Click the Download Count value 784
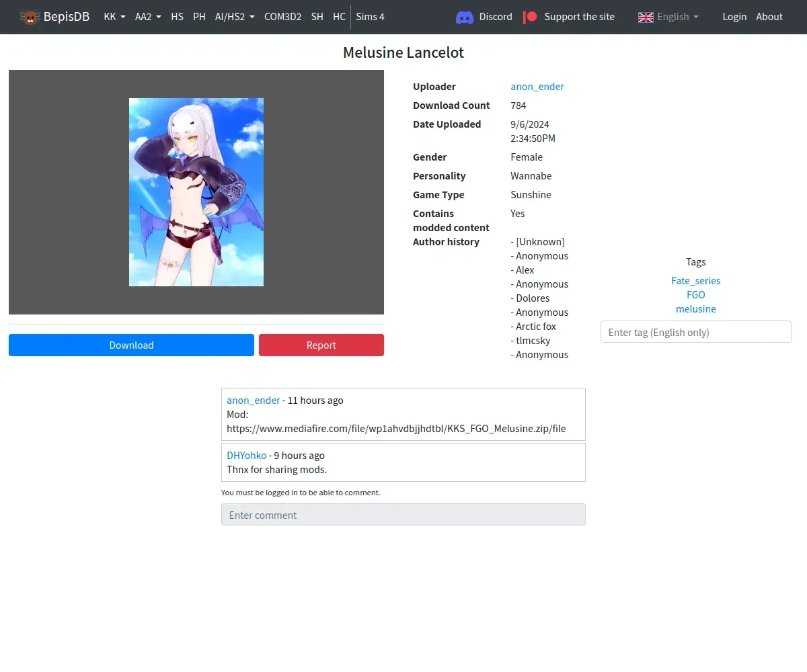This screenshot has width=807, height=672. pos(518,105)
